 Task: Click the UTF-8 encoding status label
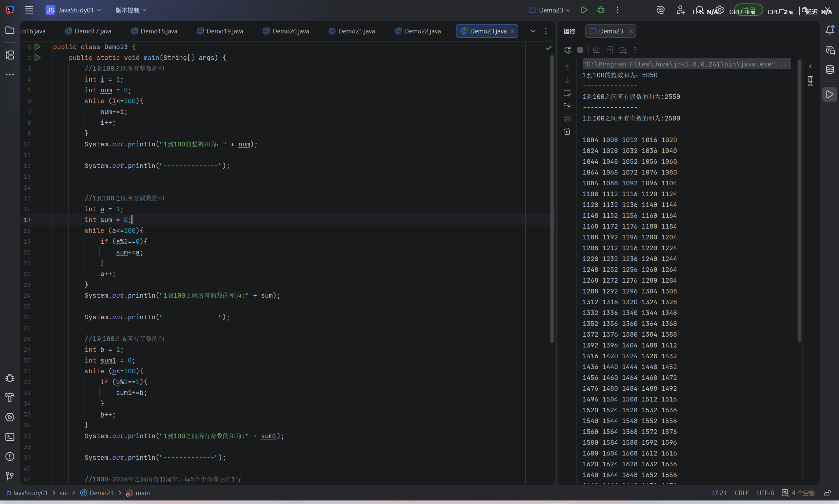point(765,493)
